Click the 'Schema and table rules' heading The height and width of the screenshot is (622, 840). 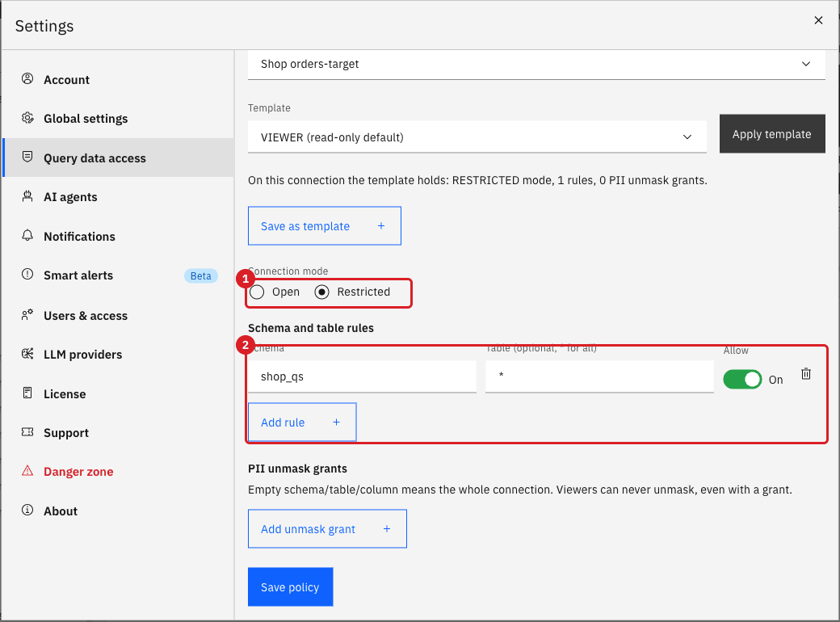(x=311, y=328)
